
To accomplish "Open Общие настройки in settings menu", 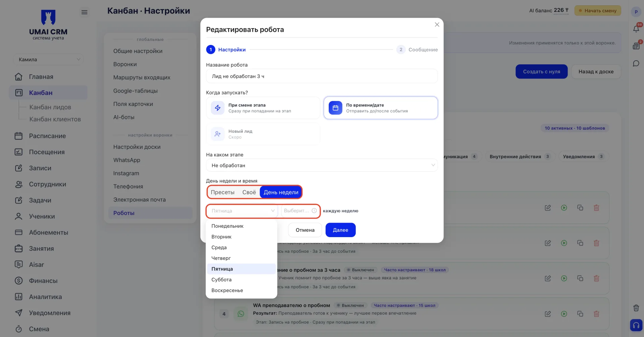I will point(138,51).
